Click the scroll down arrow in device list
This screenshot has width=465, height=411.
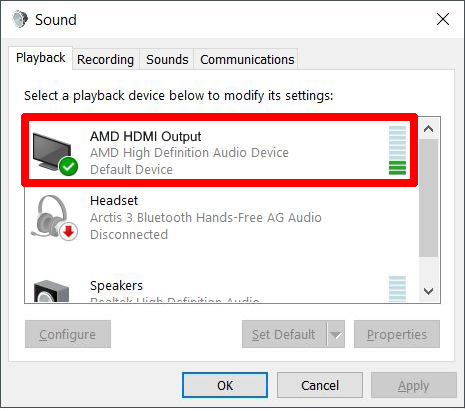point(428,291)
